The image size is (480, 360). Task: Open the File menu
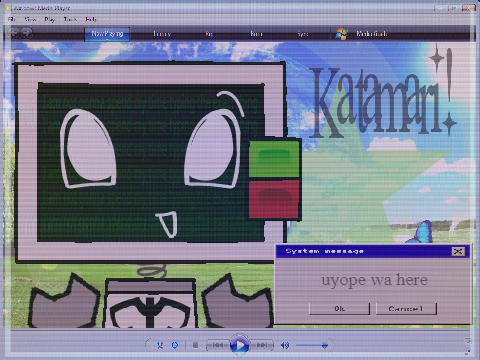[12, 19]
